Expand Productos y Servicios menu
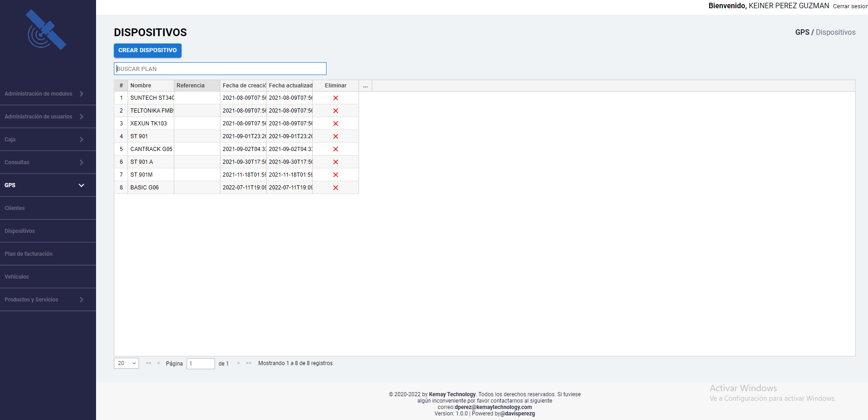 pos(44,300)
